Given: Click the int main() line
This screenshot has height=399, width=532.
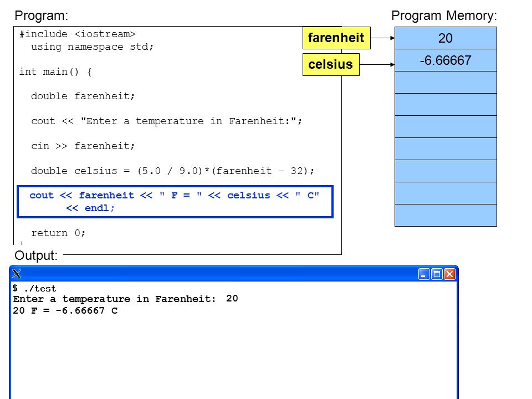Looking at the screenshot, I should click(x=55, y=72).
